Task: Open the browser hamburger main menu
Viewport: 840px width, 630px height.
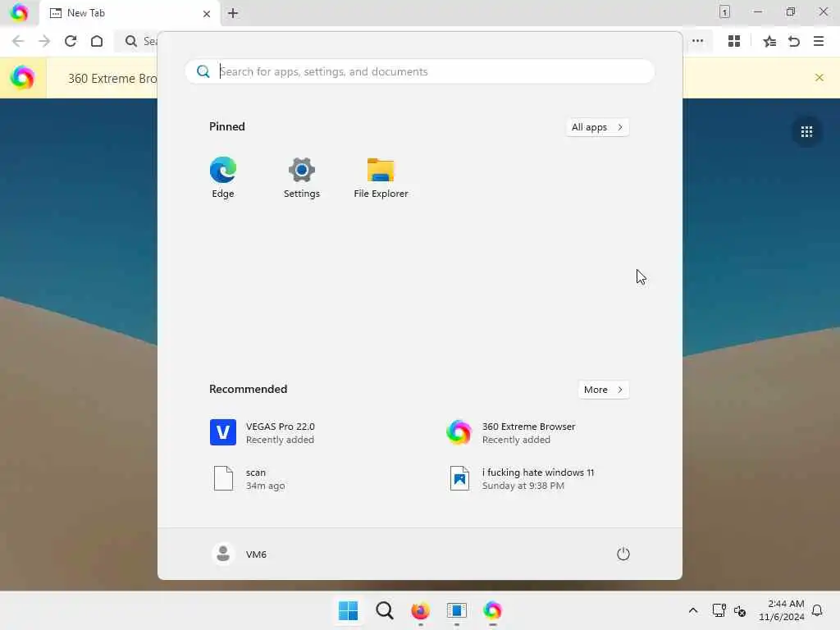Action: coord(819,41)
